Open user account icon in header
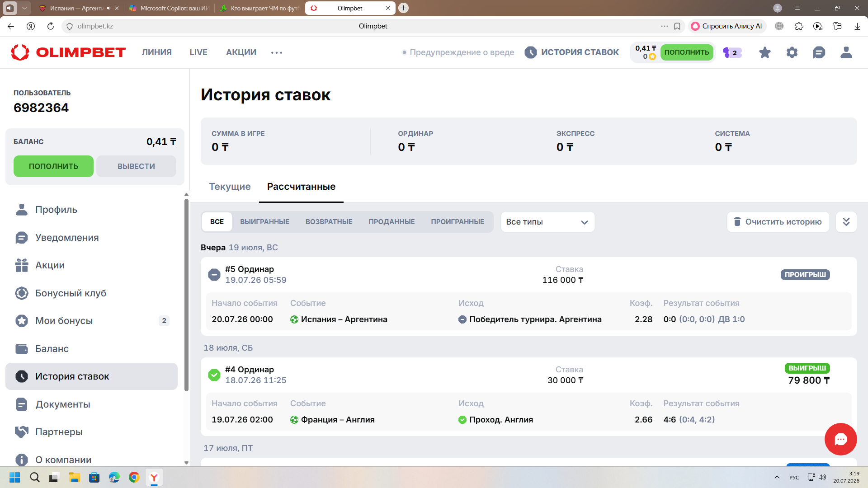 (846, 52)
